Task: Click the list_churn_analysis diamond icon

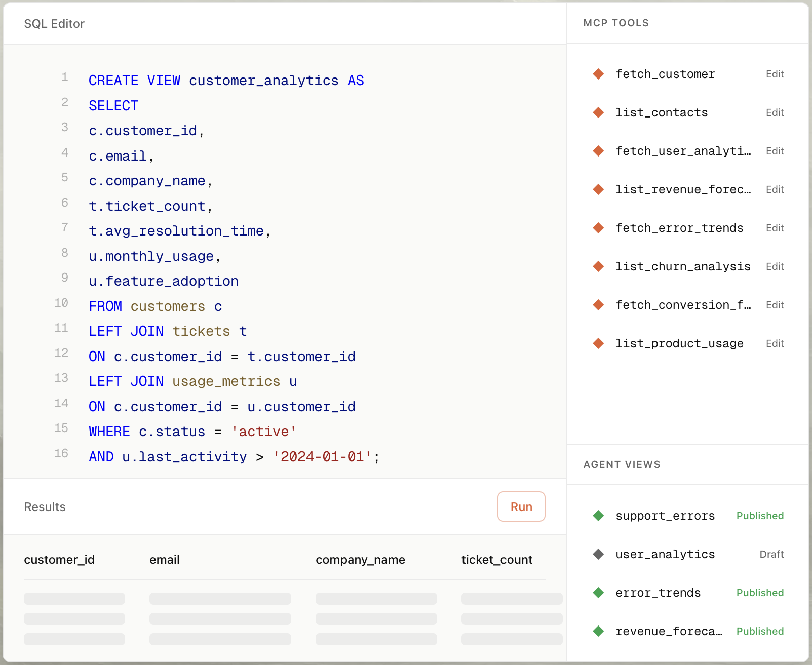Action: [x=598, y=266]
